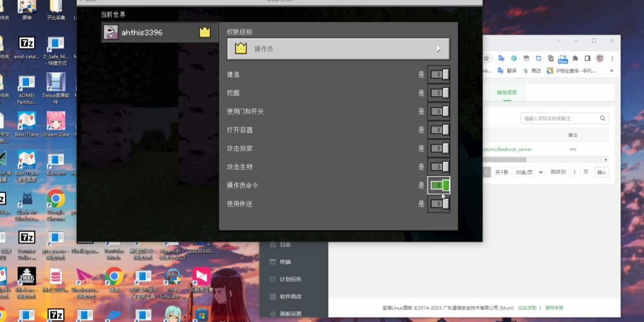Image resolution: width=644 pixels, height=322 pixels.
Task: Open the Best Trace desktop map icon
Action: pos(26,124)
